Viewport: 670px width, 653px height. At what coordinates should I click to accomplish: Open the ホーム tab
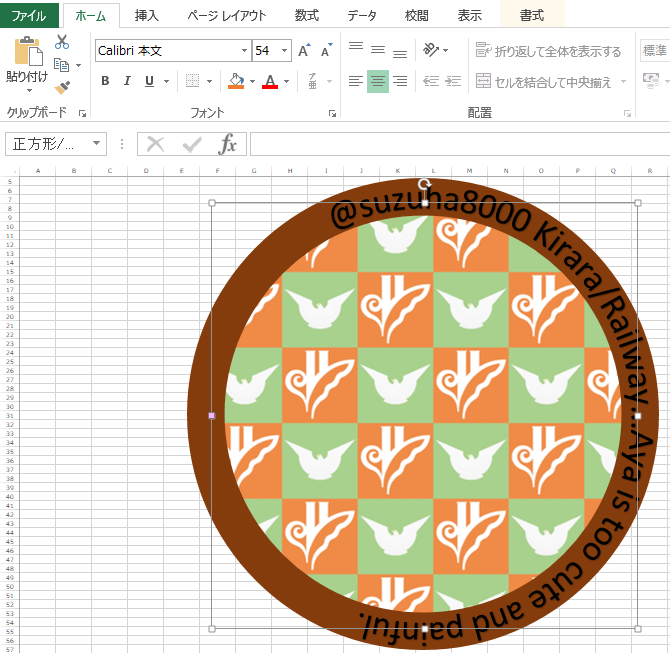[91, 16]
